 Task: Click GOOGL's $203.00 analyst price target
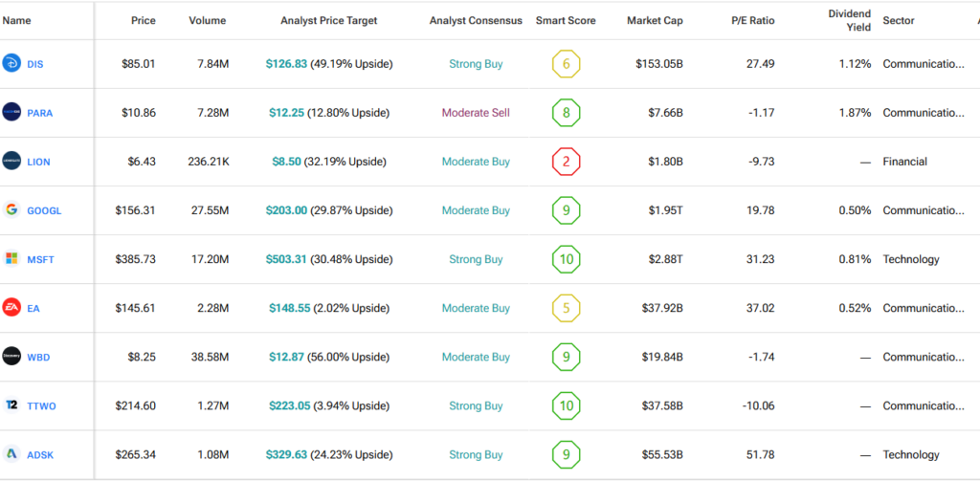[286, 210]
